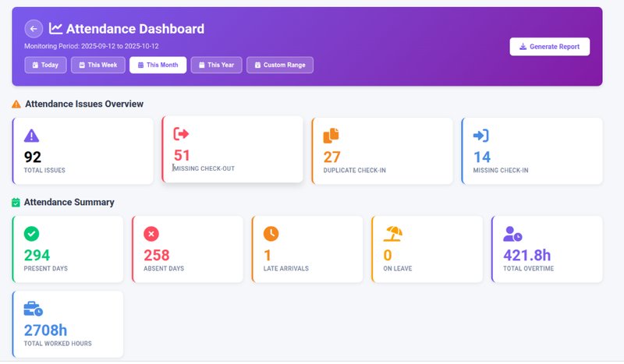The height and width of the screenshot is (364, 624).
Task: Click the 421.8h total overtime value
Action: click(527, 256)
